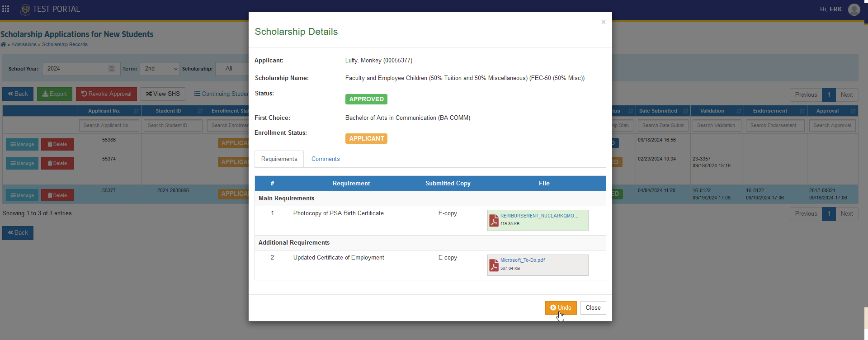Click the top Back button
868x340 pixels.
18,94
